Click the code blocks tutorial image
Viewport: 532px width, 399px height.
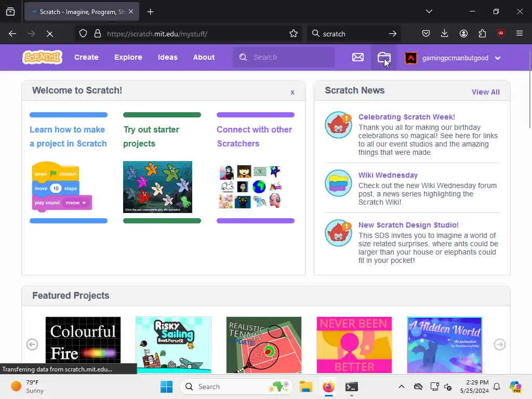click(x=62, y=187)
